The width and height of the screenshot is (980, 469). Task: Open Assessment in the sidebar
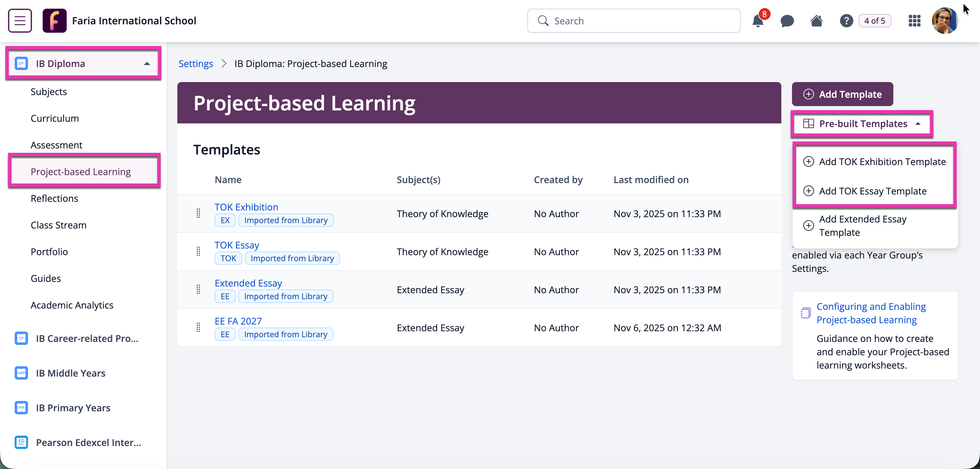(56, 145)
